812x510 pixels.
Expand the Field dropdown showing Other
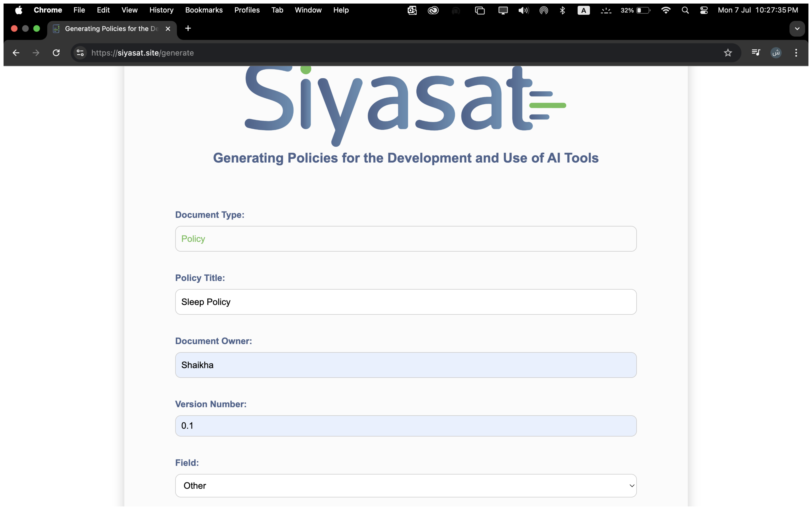(406, 485)
